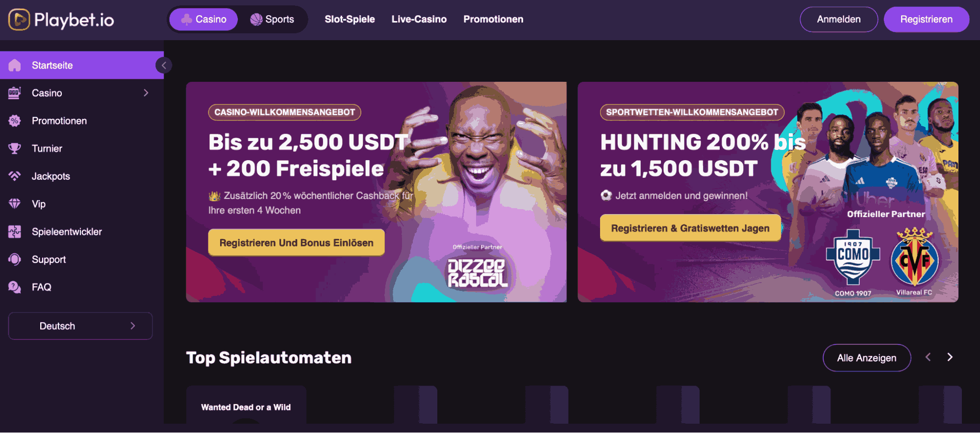This screenshot has width=980, height=433.
Task: Open the Wanted Dead or a Wild thumbnail
Action: coord(246,405)
